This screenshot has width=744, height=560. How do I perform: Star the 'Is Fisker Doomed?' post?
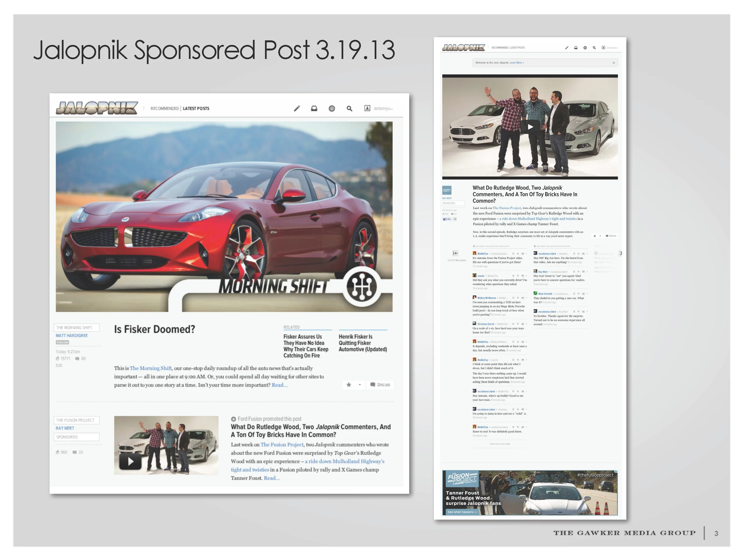point(349,385)
